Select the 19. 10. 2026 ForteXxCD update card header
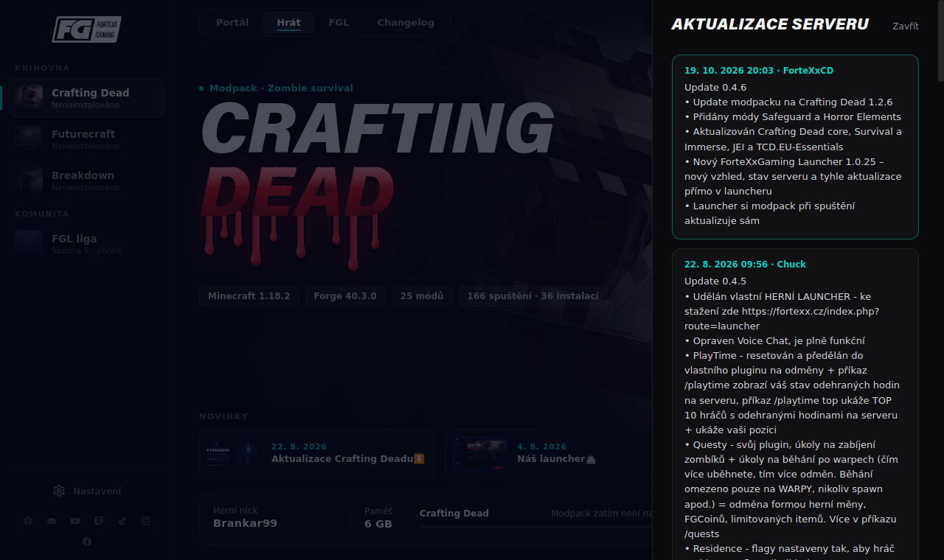The image size is (944, 560). [x=759, y=71]
